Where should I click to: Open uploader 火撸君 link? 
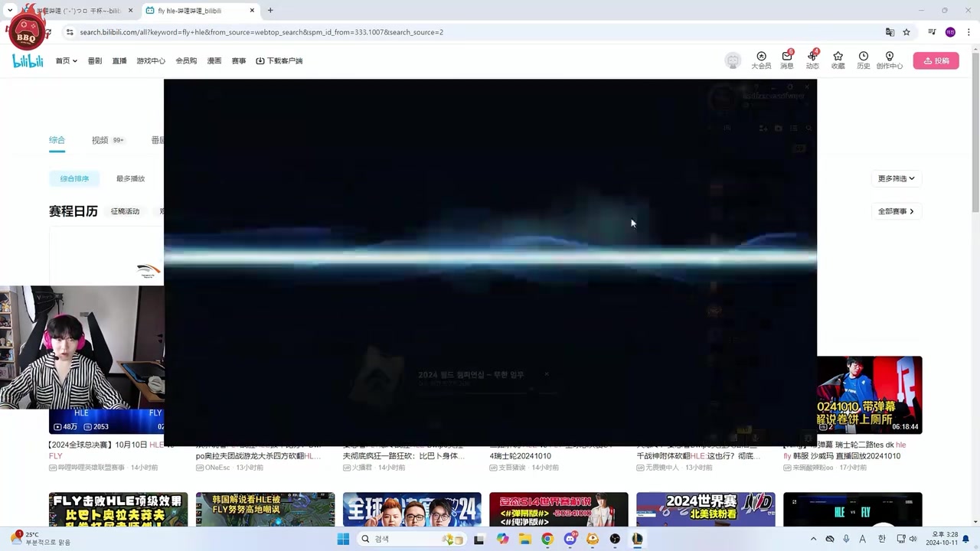[357, 467]
